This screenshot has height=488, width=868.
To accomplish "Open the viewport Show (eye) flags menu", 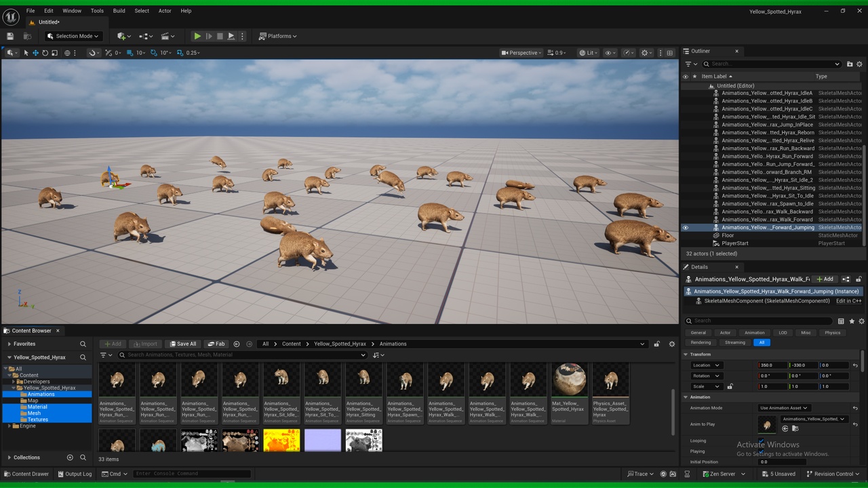I will pyautogui.click(x=610, y=53).
